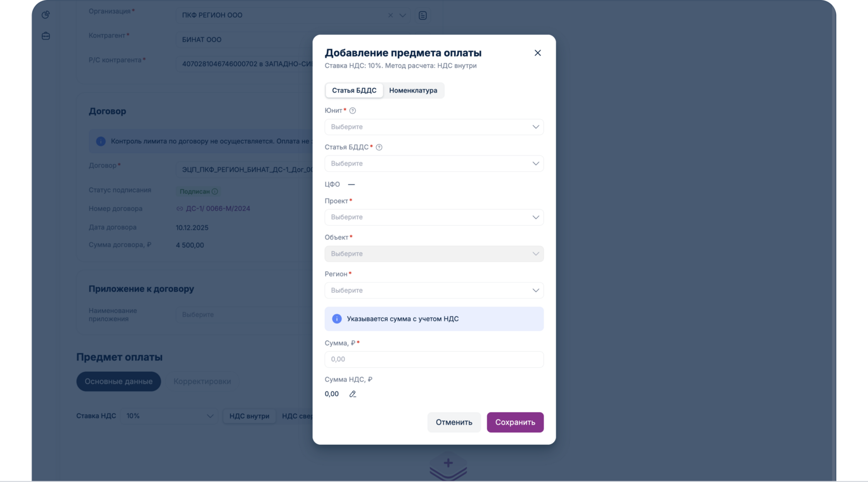
Task: Open the Проект dropdown list
Action: coord(433,217)
